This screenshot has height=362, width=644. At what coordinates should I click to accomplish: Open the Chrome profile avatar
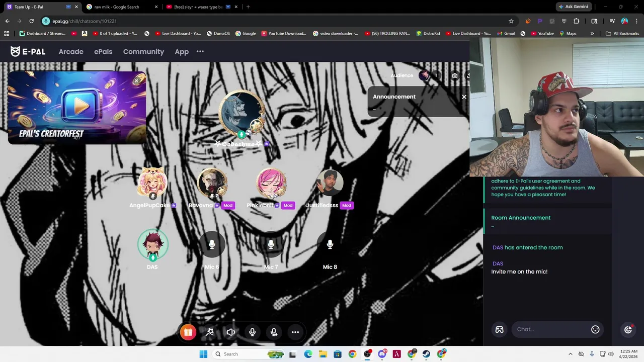click(624, 21)
